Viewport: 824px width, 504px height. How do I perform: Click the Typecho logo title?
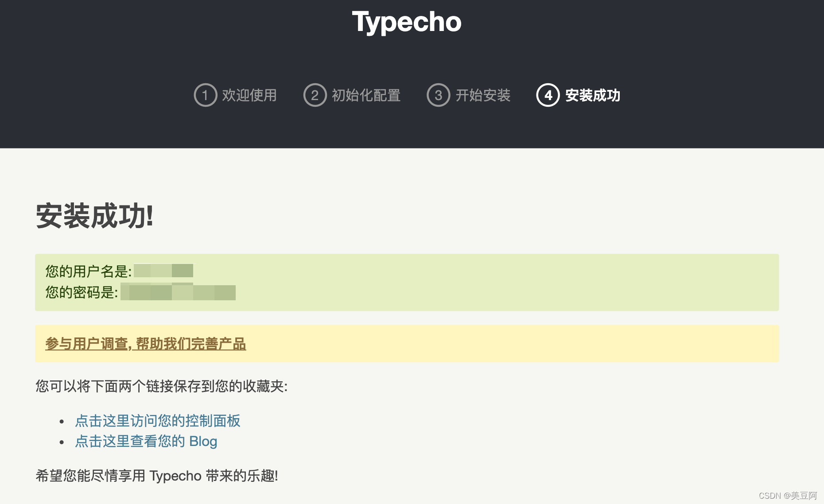[407, 23]
